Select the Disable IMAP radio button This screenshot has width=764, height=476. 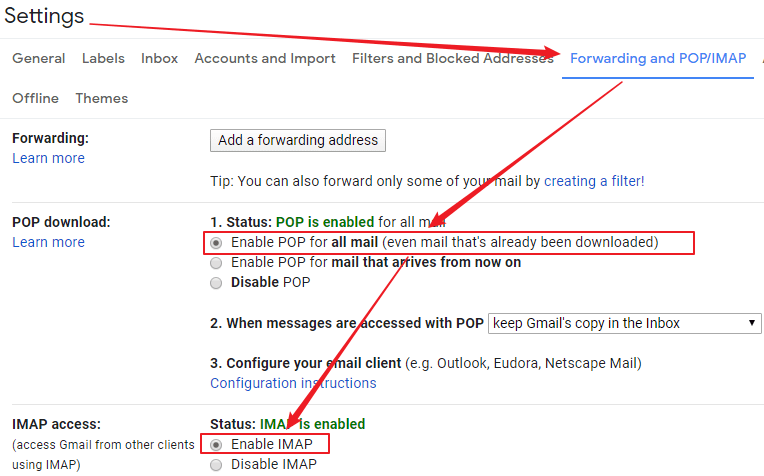point(216,464)
